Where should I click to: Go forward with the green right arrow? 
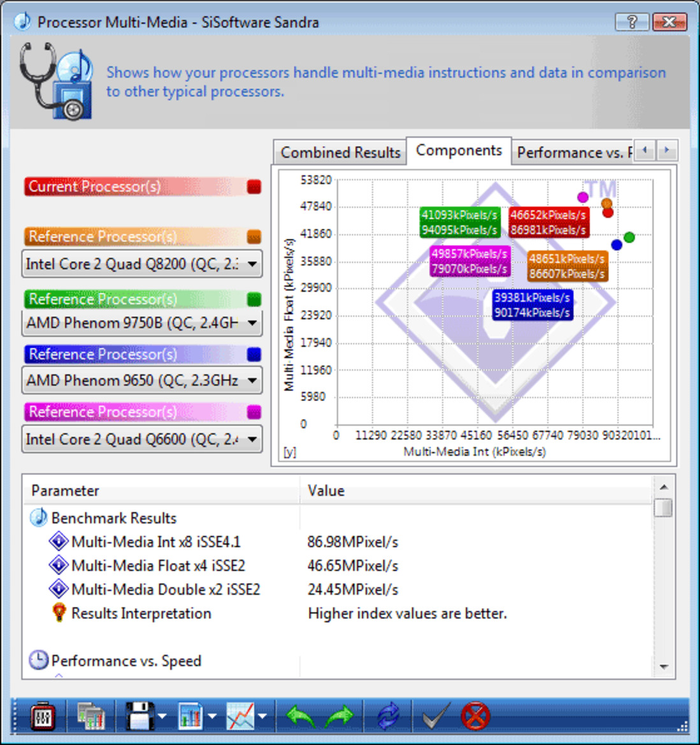(339, 716)
